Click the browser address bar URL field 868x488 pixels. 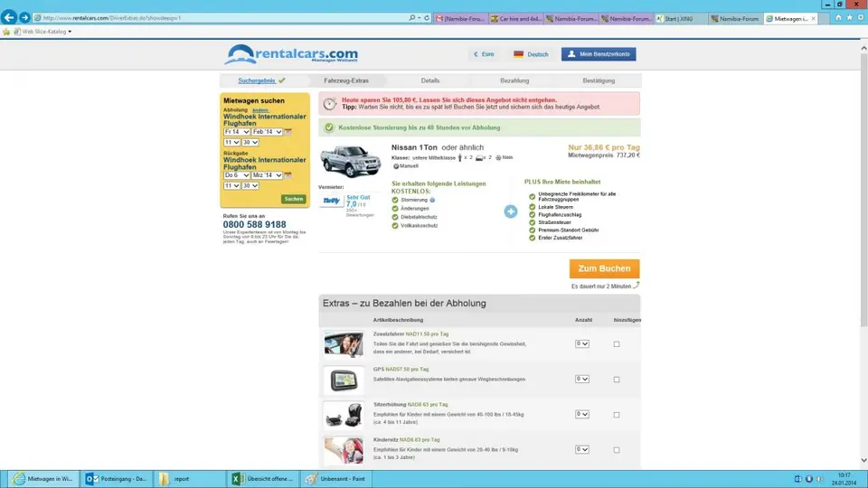222,18
